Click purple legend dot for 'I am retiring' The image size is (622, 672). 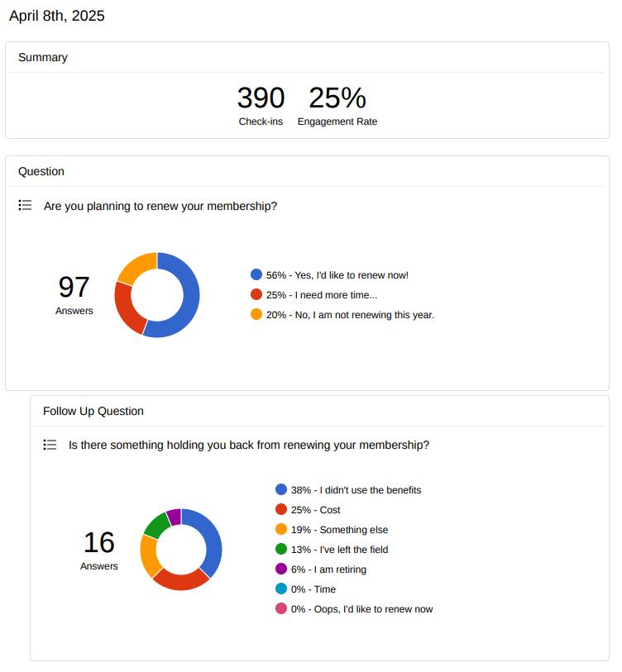click(281, 569)
